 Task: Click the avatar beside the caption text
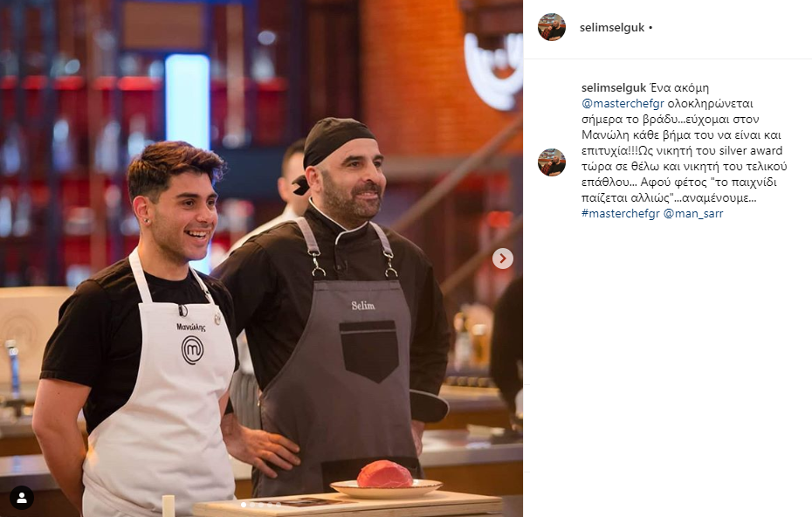click(x=552, y=162)
